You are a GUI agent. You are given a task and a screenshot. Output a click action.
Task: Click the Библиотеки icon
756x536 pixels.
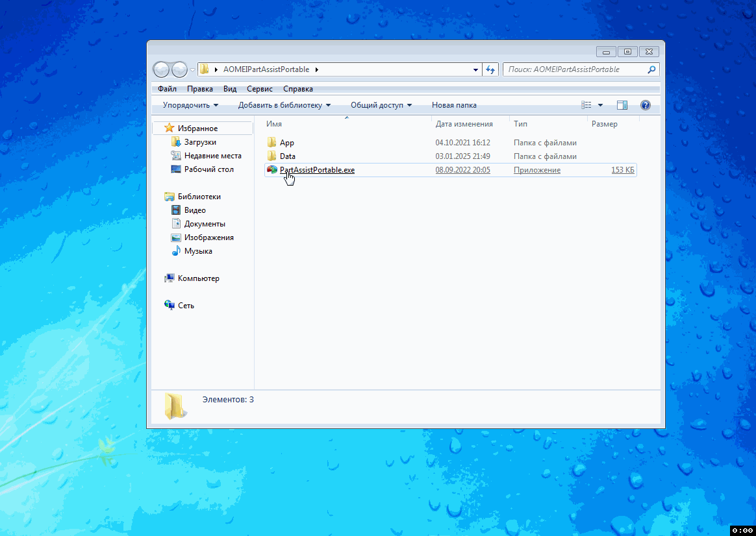[170, 197]
